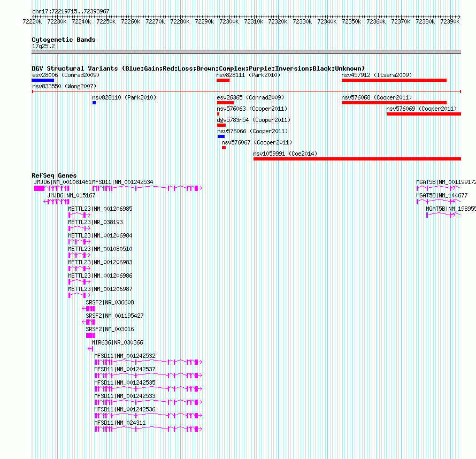Click the 72220k ruler tick label

pyautogui.click(x=32, y=21)
